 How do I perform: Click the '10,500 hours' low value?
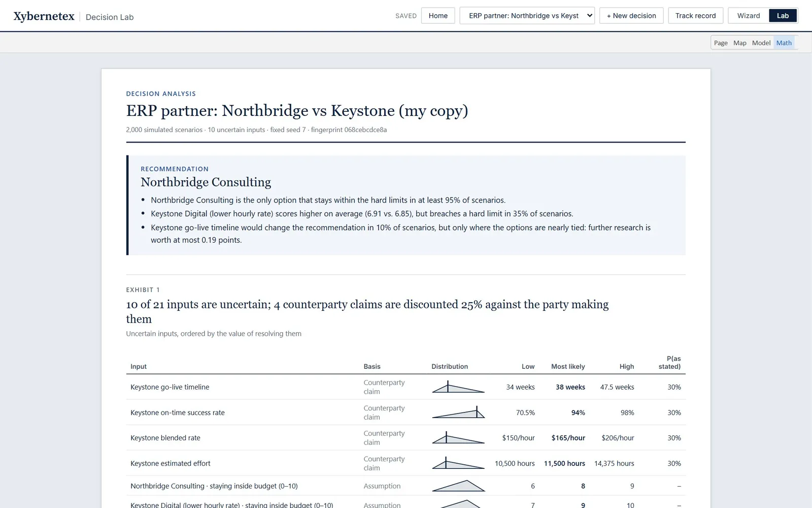pyautogui.click(x=515, y=463)
